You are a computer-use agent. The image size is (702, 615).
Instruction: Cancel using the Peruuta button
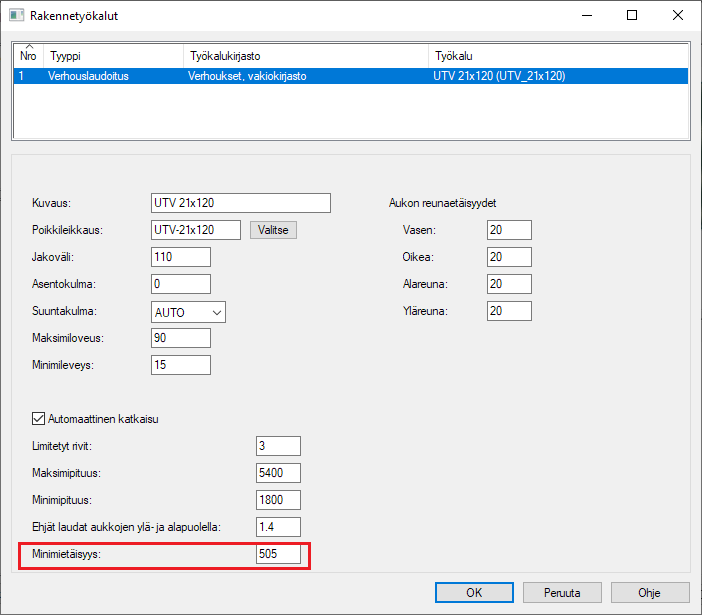(562, 592)
